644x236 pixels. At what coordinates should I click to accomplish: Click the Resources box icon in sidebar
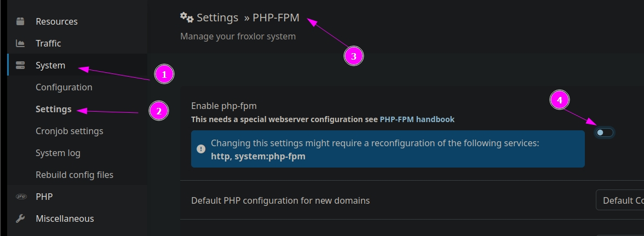[20, 21]
